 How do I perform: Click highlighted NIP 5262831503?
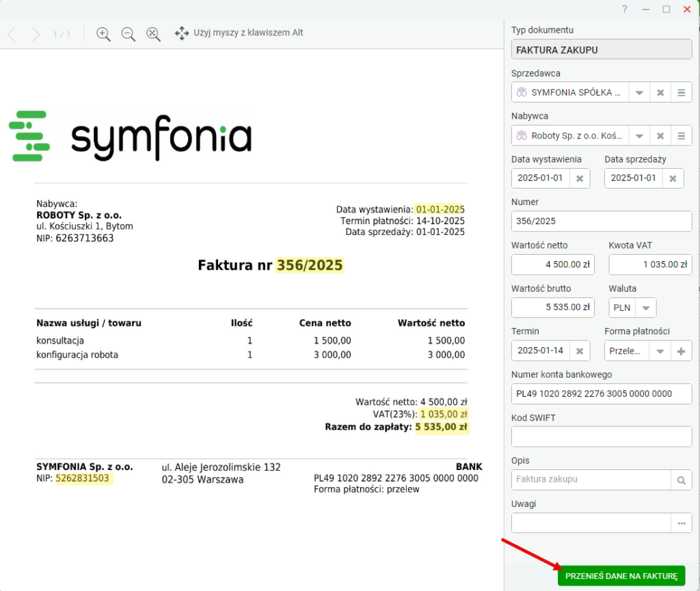click(83, 478)
